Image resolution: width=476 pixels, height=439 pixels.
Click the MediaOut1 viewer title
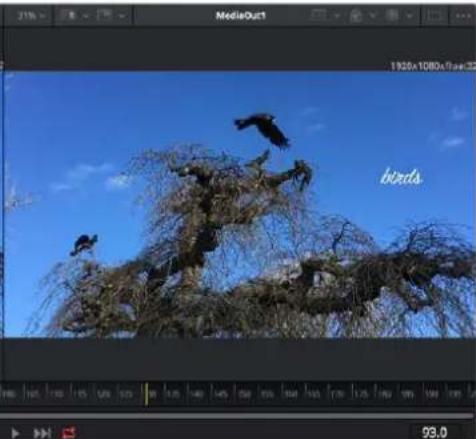coord(241,16)
